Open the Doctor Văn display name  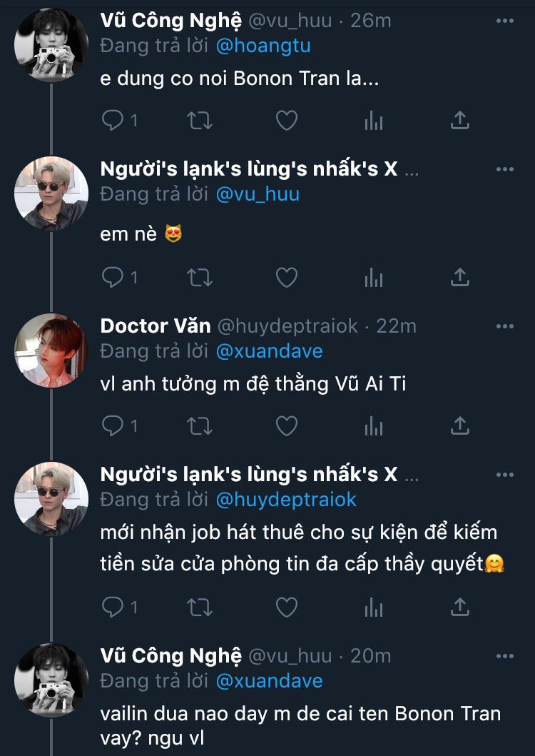[156, 326]
